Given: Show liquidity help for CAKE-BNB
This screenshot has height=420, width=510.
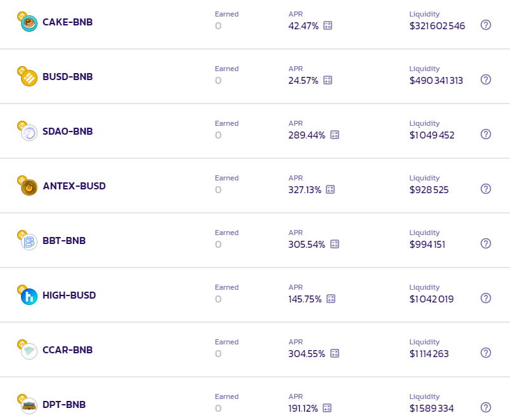Looking at the screenshot, I should click(x=486, y=25).
